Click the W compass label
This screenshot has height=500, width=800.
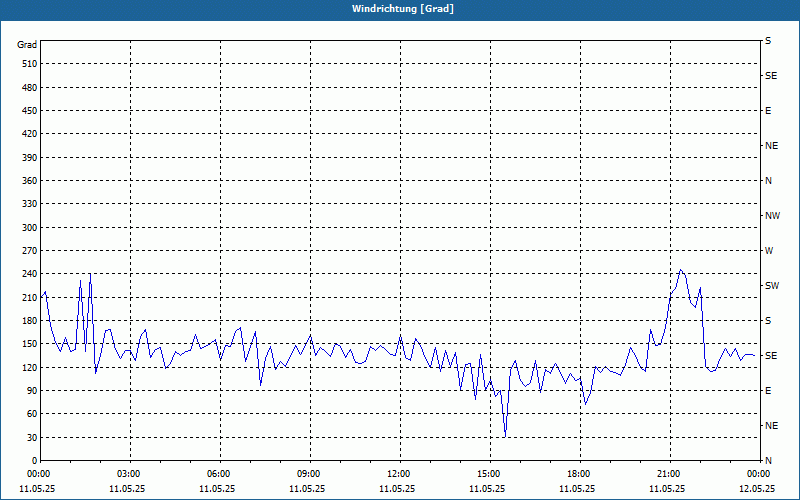(769, 251)
